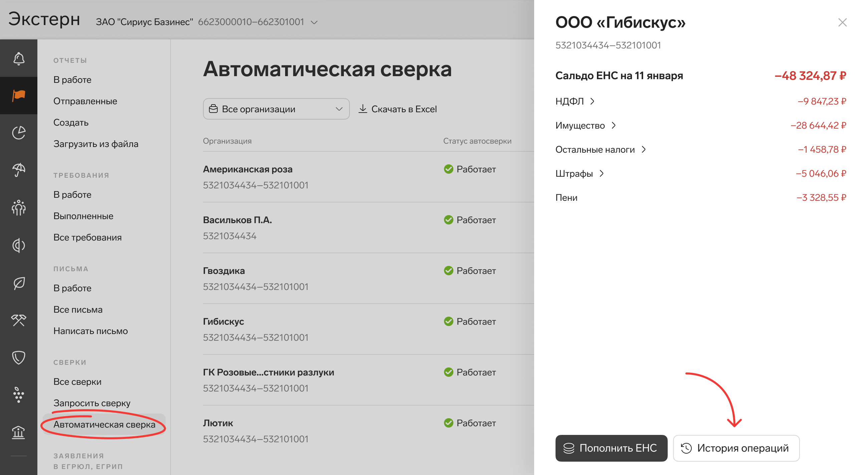Image resolution: width=868 pixels, height=475 pixels.
Task: Open the grapes sidebar icon
Action: click(x=19, y=395)
